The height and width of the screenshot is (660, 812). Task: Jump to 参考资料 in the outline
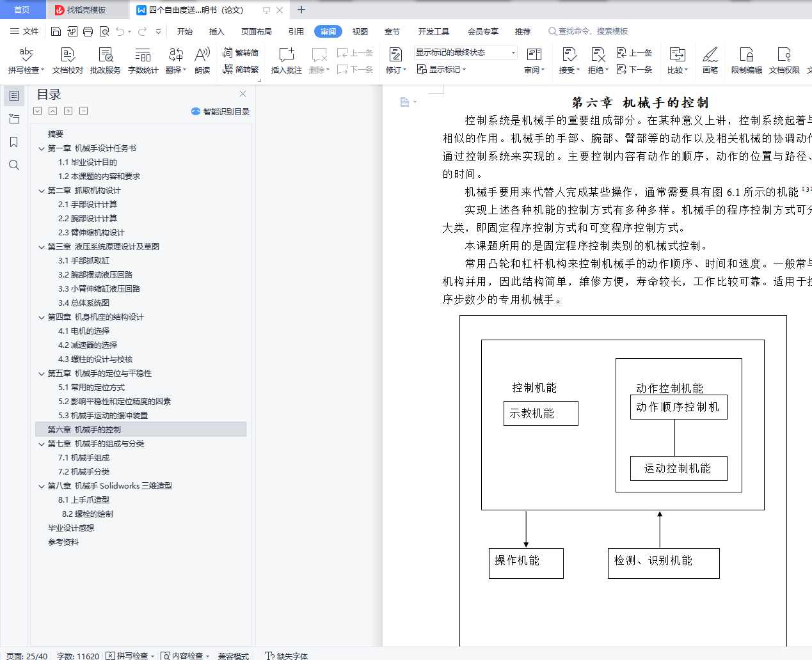pos(63,542)
